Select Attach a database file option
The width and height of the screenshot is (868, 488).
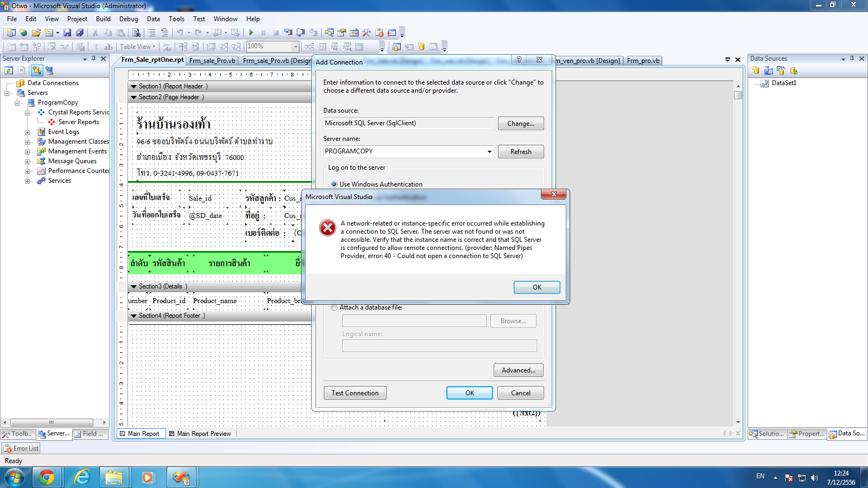pyautogui.click(x=334, y=307)
